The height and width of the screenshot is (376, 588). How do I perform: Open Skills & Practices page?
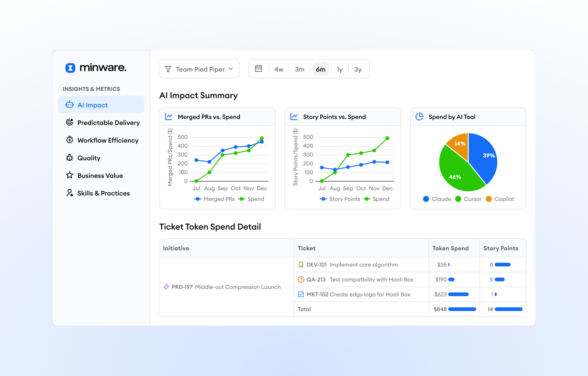(x=101, y=193)
